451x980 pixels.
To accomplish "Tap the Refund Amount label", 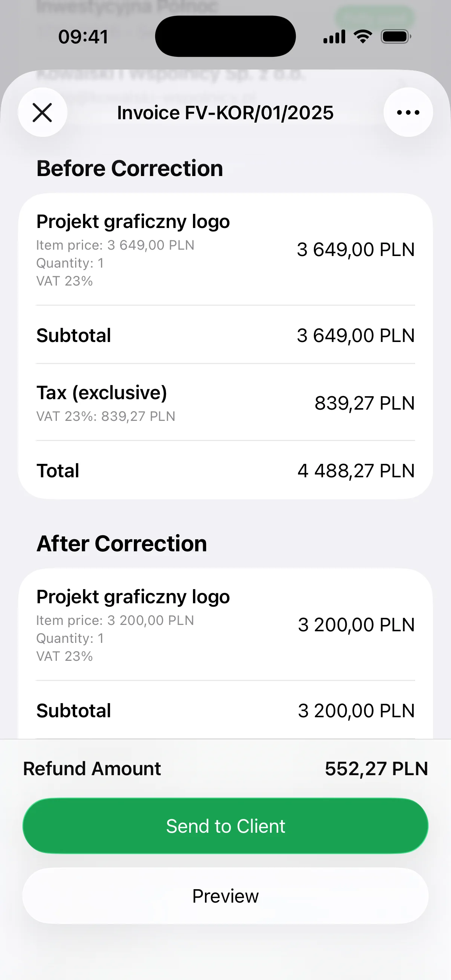I will [92, 769].
